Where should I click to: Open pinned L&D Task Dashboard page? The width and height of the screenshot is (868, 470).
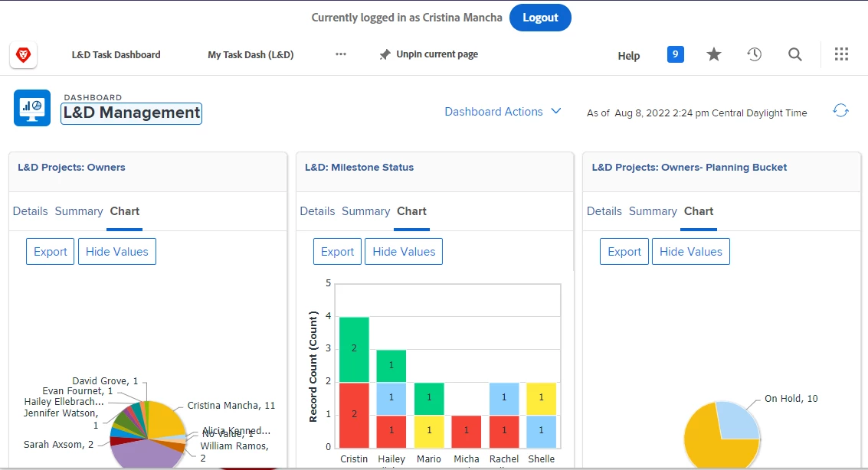[x=116, y=55]
